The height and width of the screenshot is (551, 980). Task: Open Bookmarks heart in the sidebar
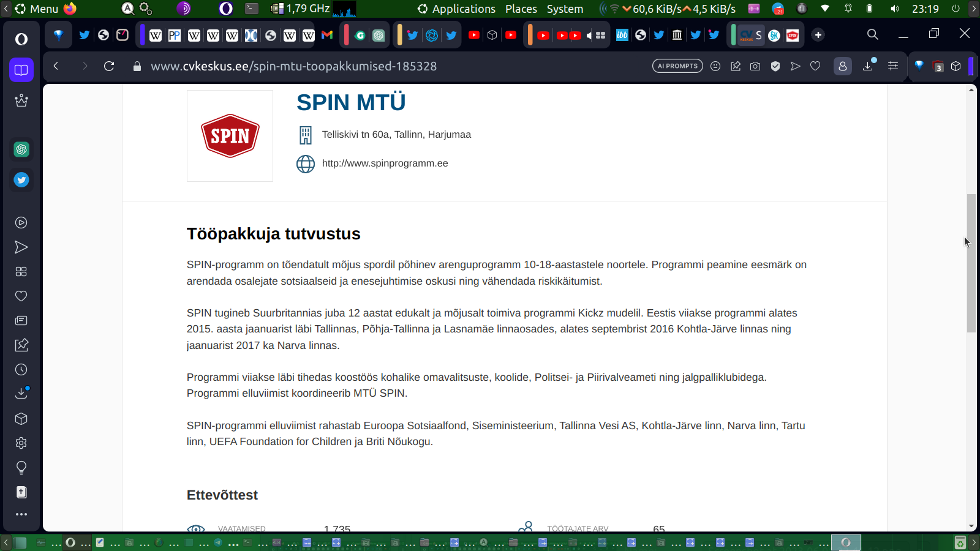pos(21,296)
